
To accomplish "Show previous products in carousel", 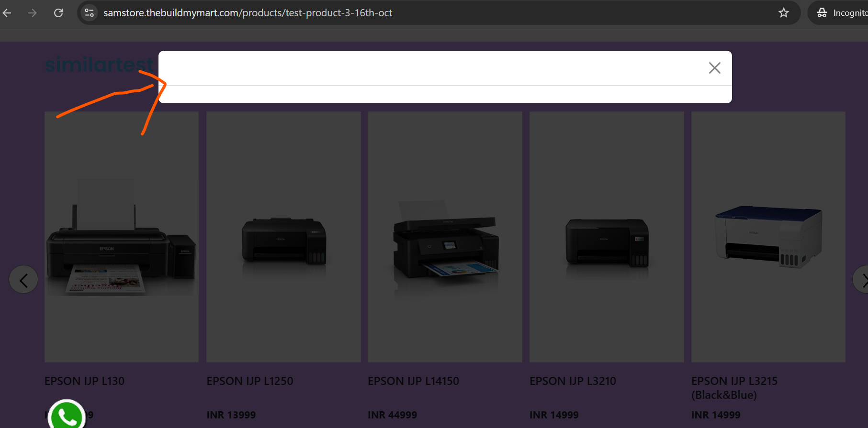I will (x=23, y=280).
